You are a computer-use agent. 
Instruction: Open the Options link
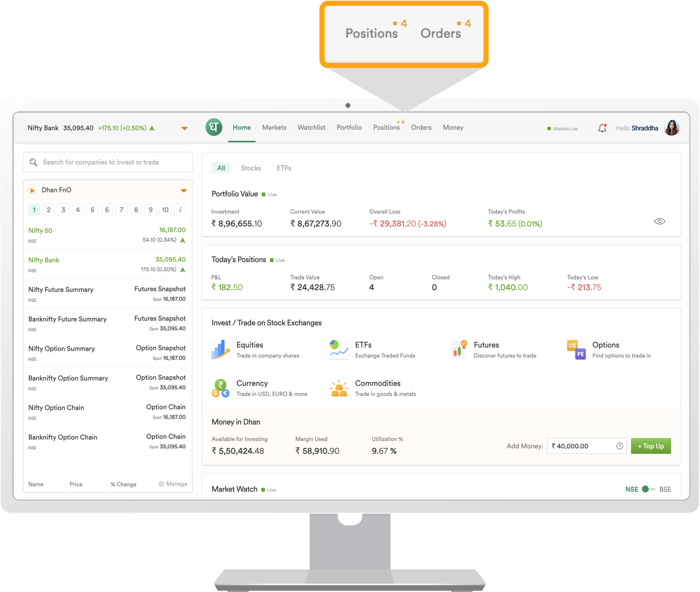[x=606, y=345]
